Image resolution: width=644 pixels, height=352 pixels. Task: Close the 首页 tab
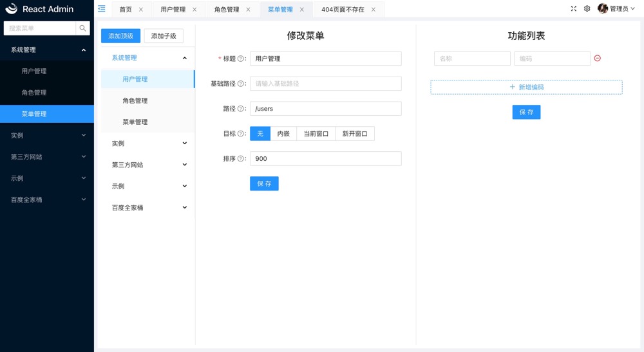pyautogui.click(x=141, y=10)
